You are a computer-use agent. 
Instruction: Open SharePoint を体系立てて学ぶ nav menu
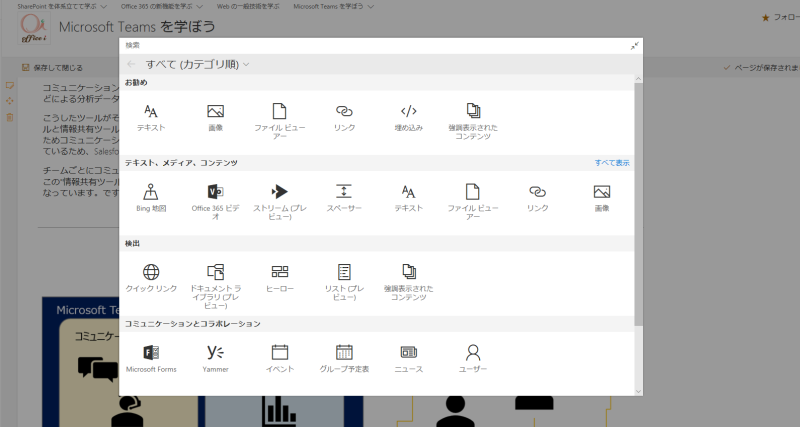pos(62,7)
